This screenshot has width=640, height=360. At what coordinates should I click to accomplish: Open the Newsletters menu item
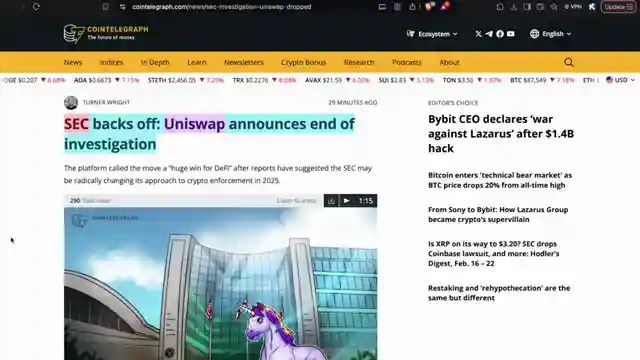244,62
